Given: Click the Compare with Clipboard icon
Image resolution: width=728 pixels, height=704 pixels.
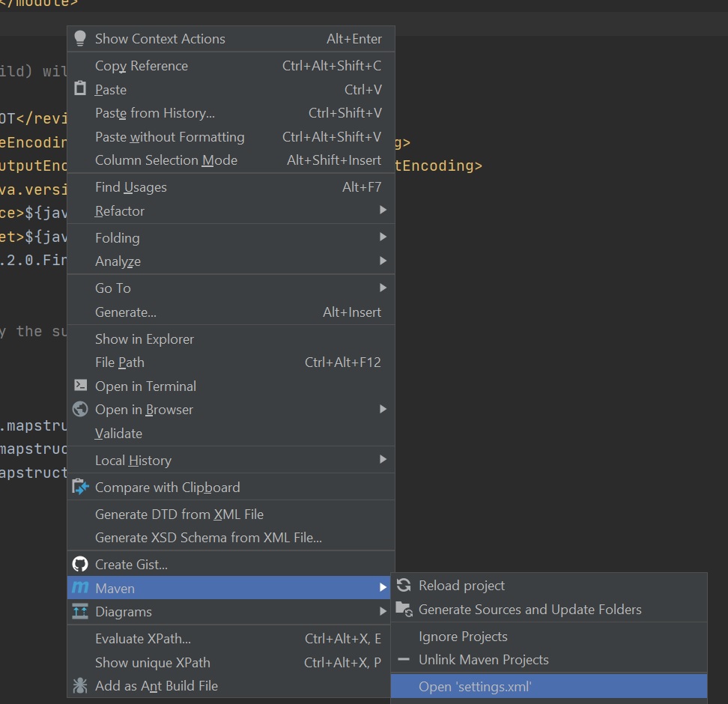Looking at the screenshot, I should click(80, 488).
